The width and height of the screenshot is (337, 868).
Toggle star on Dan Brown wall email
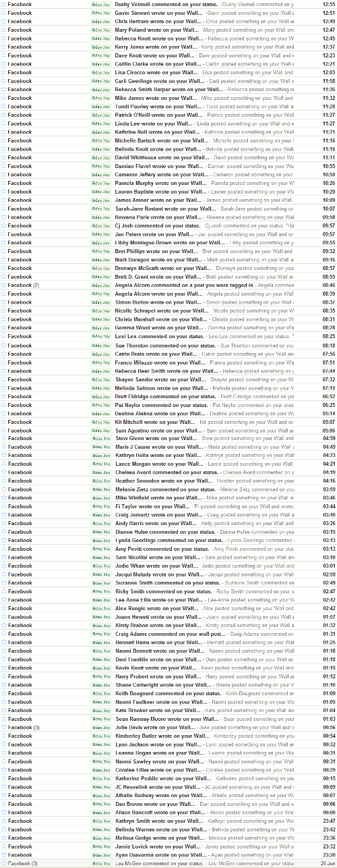click(x=4, y=804)
